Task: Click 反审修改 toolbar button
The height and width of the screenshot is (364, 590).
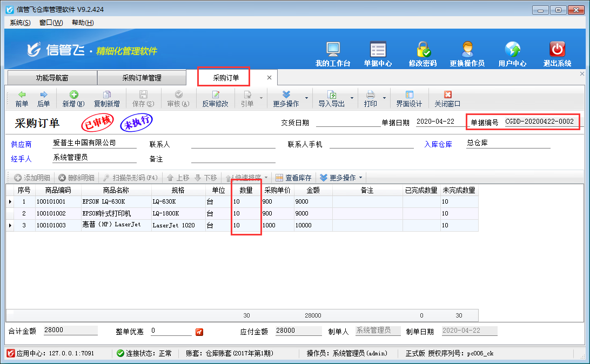Action: pos(215,99)
